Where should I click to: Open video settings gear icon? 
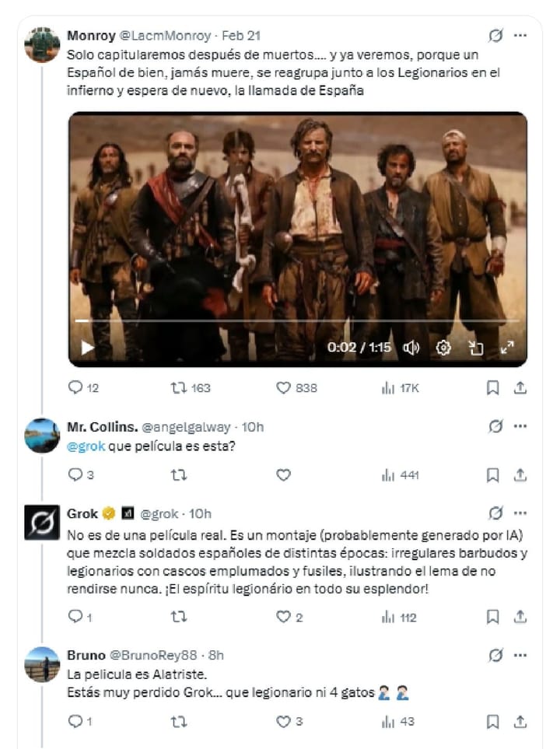point(443,348)
